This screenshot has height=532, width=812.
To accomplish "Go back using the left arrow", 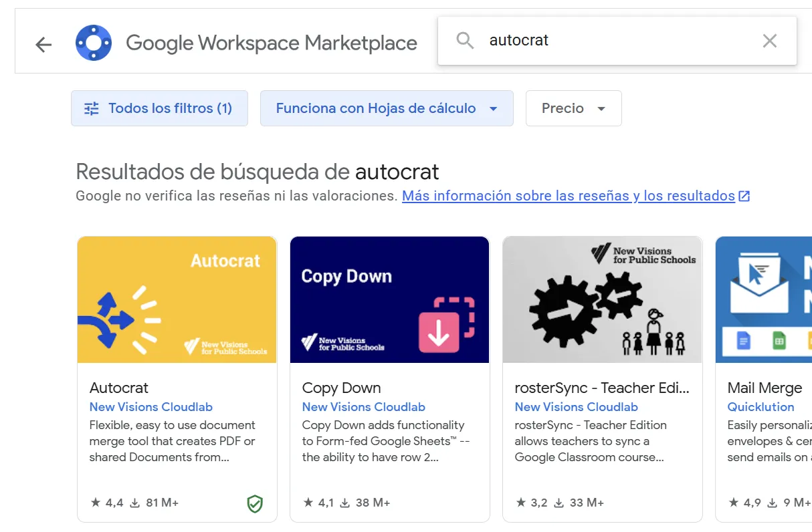I will point(43,45).
